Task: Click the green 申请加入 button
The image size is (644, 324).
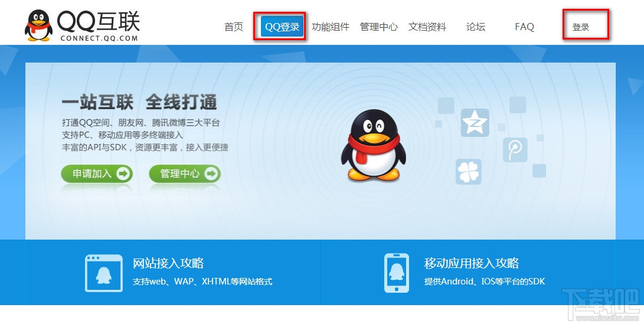Action: pyautogui.click(x=97, y=174)
